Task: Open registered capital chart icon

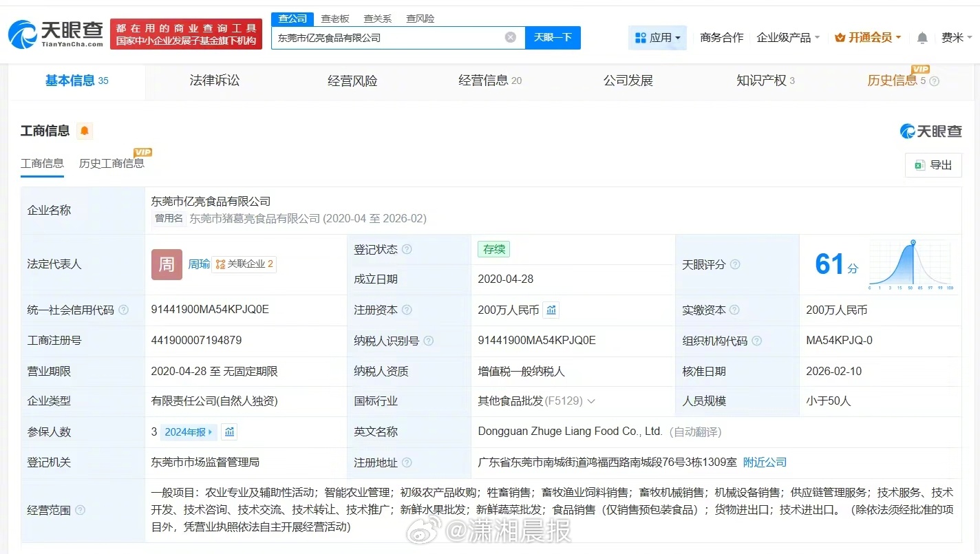Action: [x=551, y=310]
